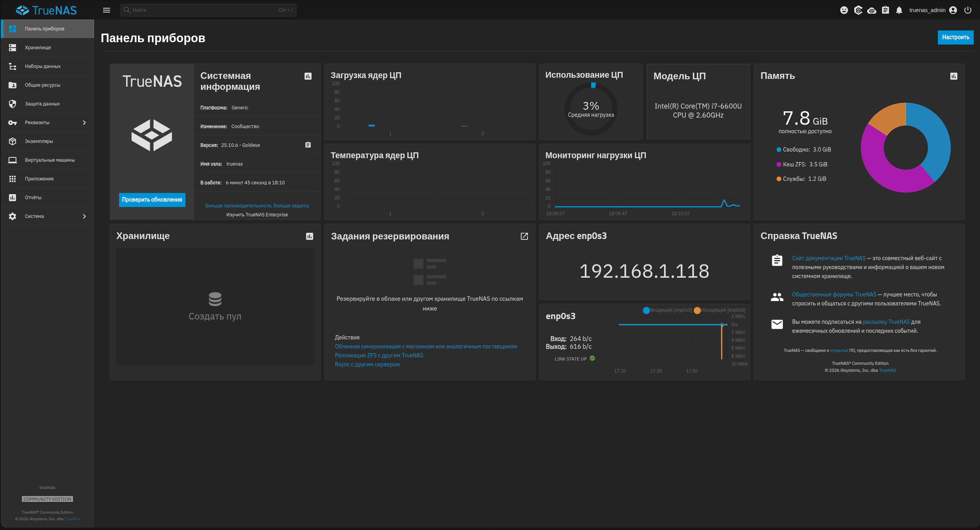Click the Проверить обновления button
Viewport: 980px width, 530px height.
(x=152, y=200)
